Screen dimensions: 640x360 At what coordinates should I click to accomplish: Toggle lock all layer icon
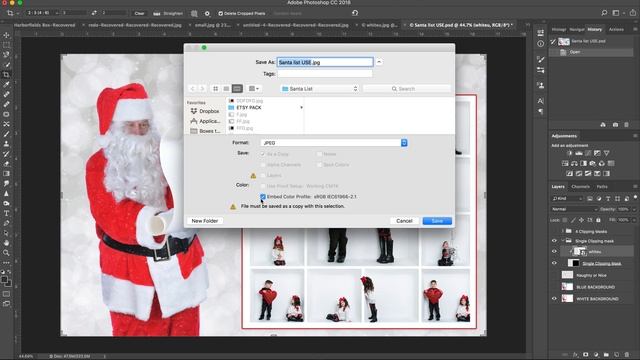(598, 220)
